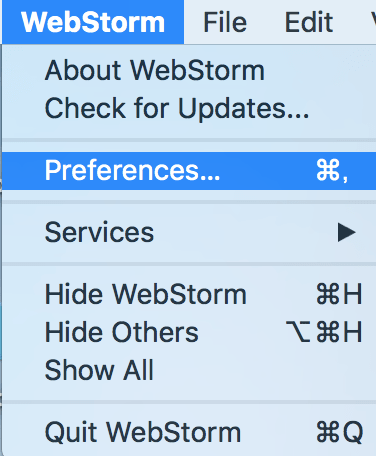Click the Command-H shortcut glyph beside Hide WebStorm
376x456 pixels.
click(339, 294)
